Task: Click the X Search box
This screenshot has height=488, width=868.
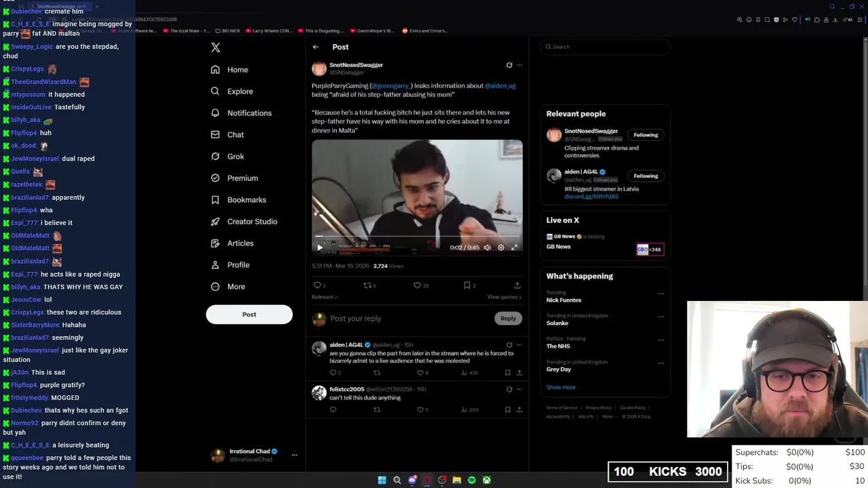Action: [x=606, y=47]
